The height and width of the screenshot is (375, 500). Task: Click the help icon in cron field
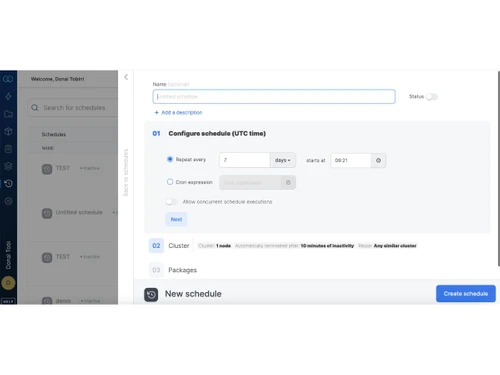(x=288, y=183)
